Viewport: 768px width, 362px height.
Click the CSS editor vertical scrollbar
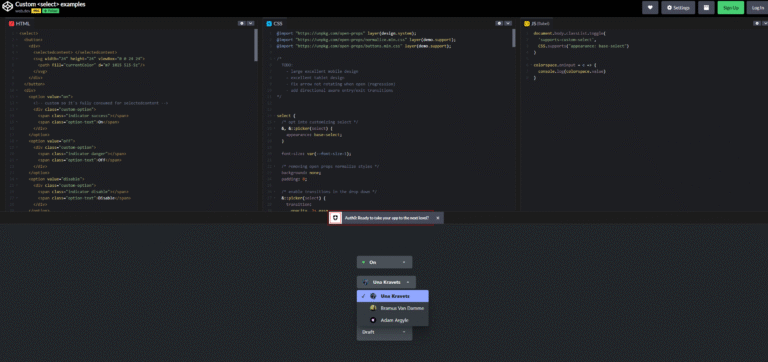514,38
